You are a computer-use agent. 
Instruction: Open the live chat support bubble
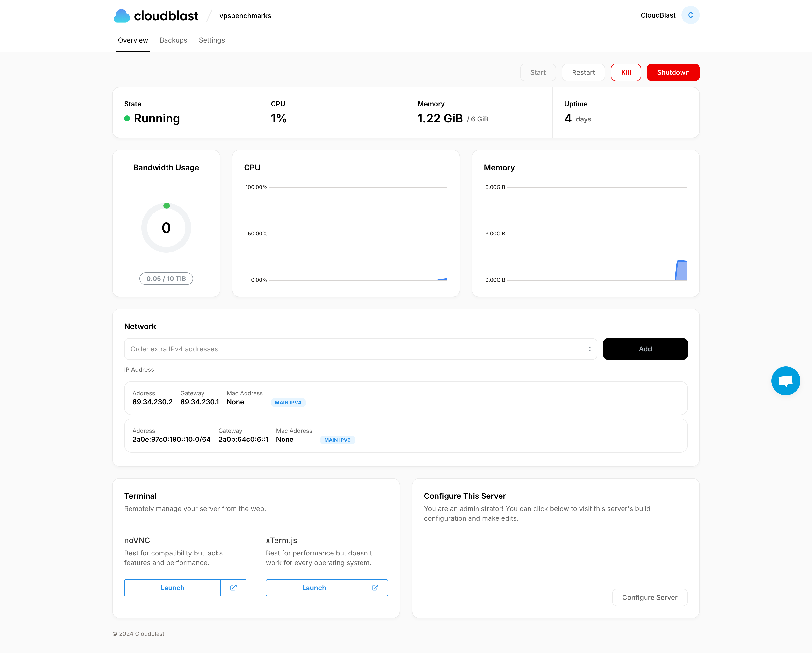pyautogui.click(x=786, y=381)
